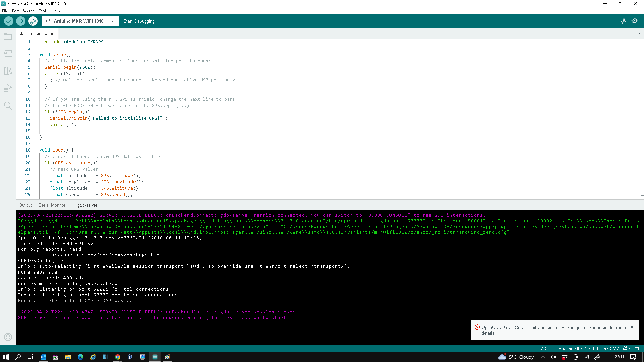The height and width of the screenshot is (362, 644).
Task: Open the Debug sidebar panel icon
Action: click(8, 88)
